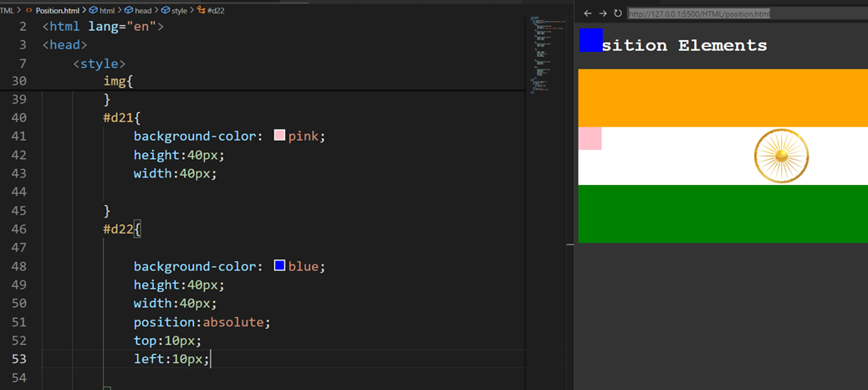This screenshot has height=390, width=868.
Task: Click line number 46 in the gutter
Action: click(19, 228)
